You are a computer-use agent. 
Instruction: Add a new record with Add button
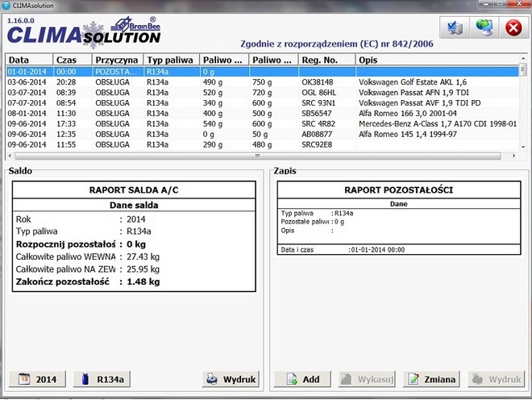(302, 379)
